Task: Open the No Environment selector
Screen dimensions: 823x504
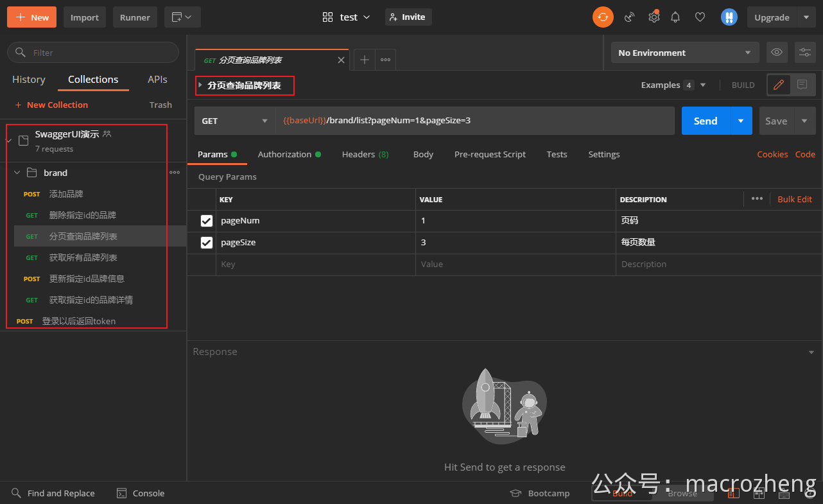Action: tap(685, 53)
